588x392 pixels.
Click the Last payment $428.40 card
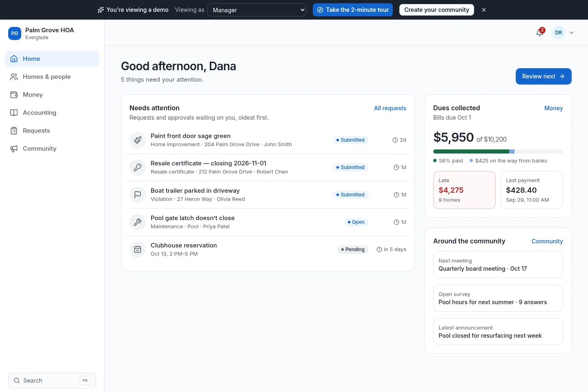[532, 190]
